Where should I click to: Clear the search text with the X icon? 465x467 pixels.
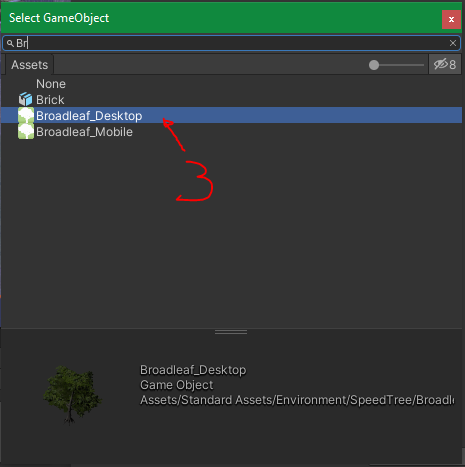pyautogui.click(x=453, y=43)
